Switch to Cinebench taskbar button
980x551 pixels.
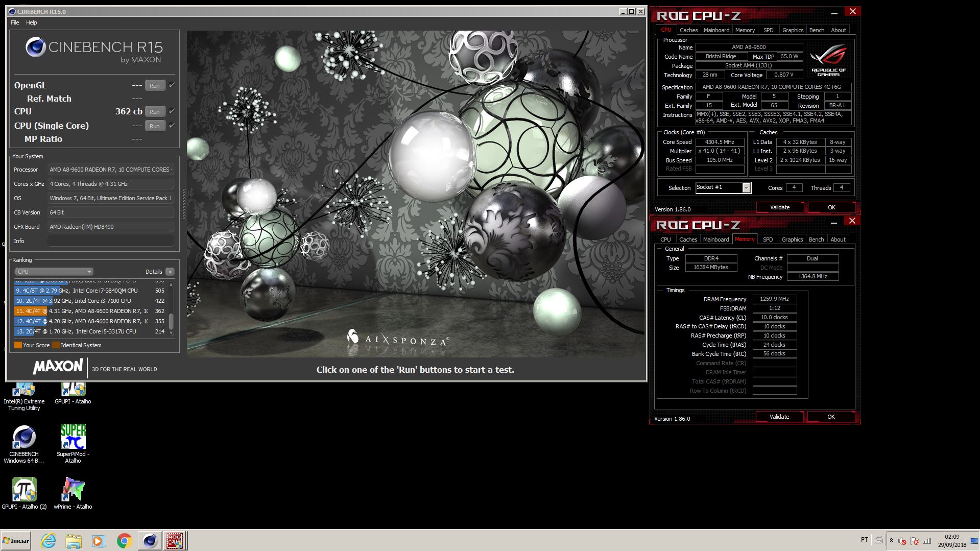coord(150,541)
